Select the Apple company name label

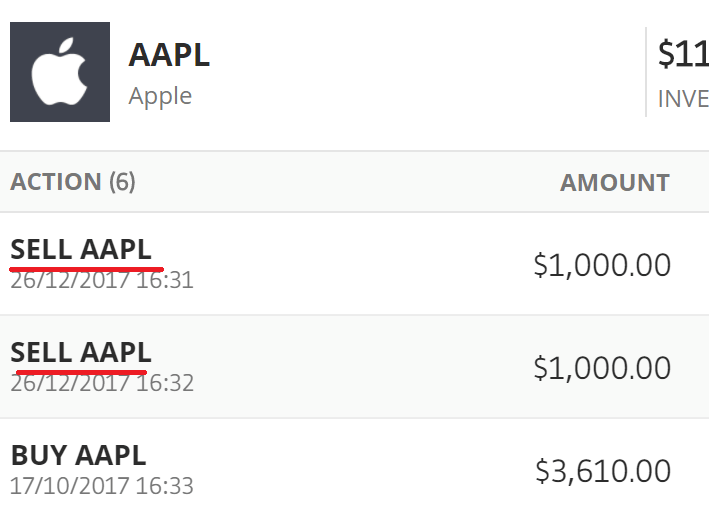(x=160, y=96)
